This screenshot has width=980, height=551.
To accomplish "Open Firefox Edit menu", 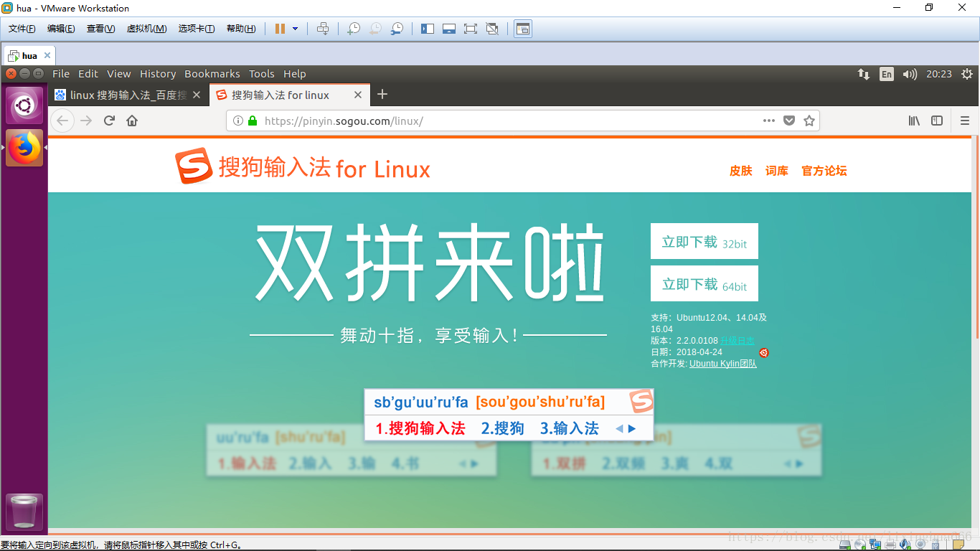I will tap(88, 74).
